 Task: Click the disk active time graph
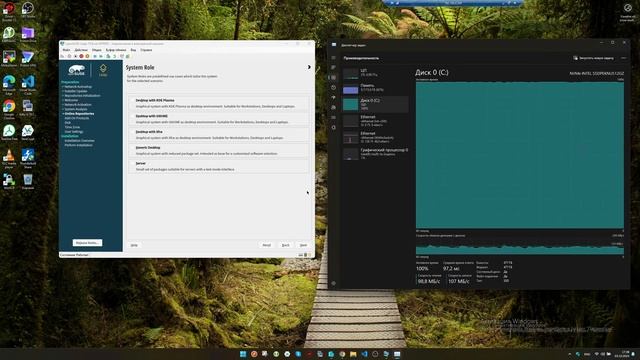(x=520, y=155)
